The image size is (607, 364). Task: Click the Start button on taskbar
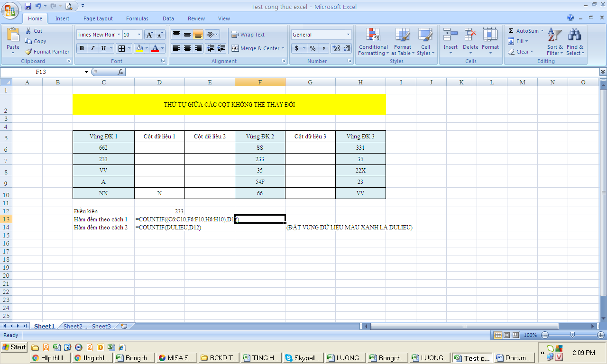[14, 347]
